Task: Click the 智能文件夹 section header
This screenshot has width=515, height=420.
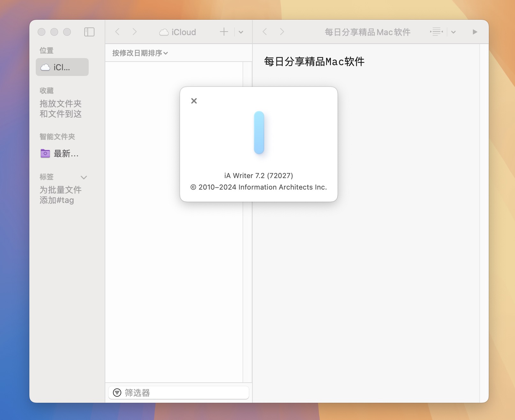Action: point(57,137)
